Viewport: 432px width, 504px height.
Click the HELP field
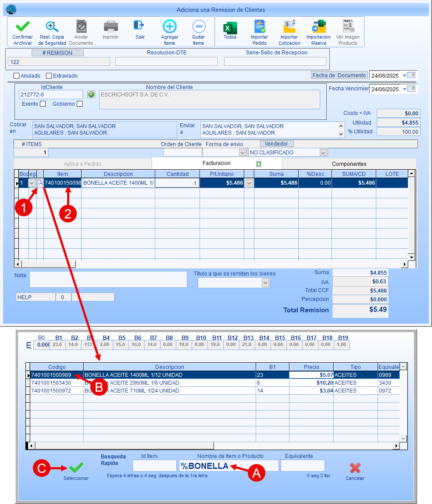(x=36, y=297)
